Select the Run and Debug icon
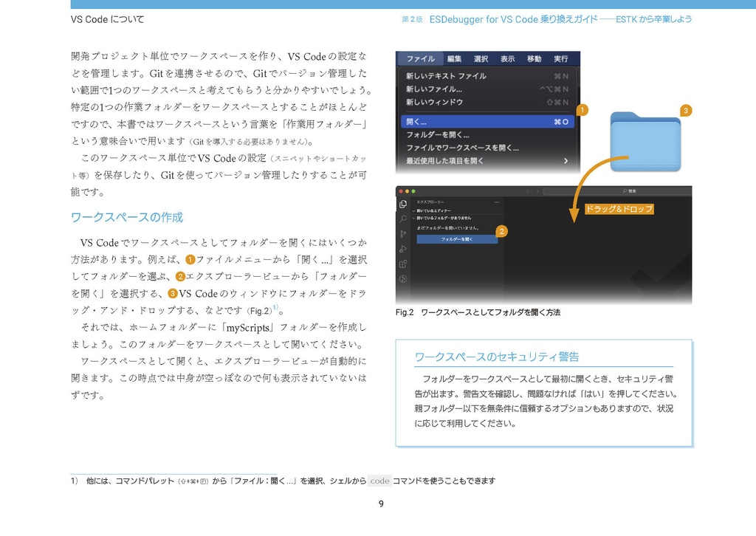756x536 pixels. (402, 249)
